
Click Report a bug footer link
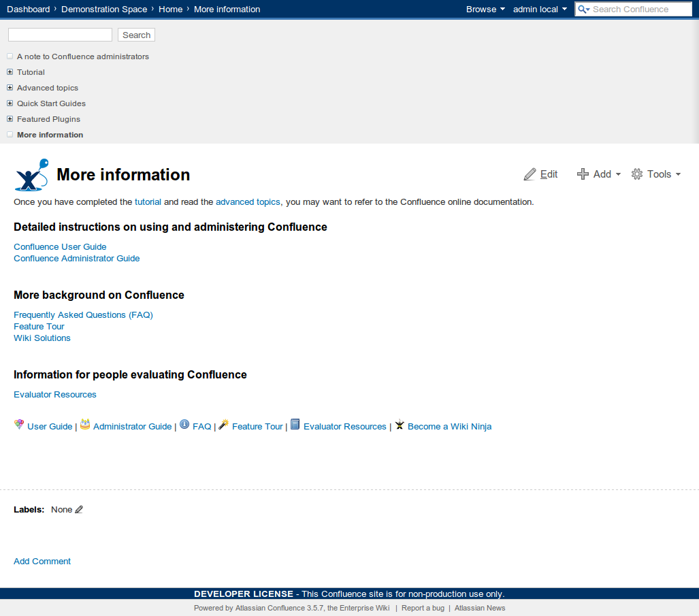coord(423,608)
